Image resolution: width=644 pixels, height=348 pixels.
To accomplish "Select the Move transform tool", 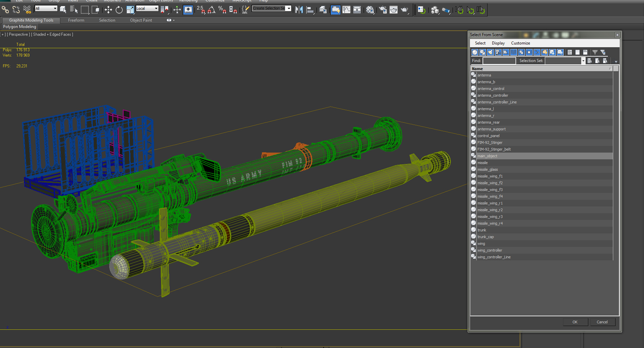I will [x=108, y=10].
